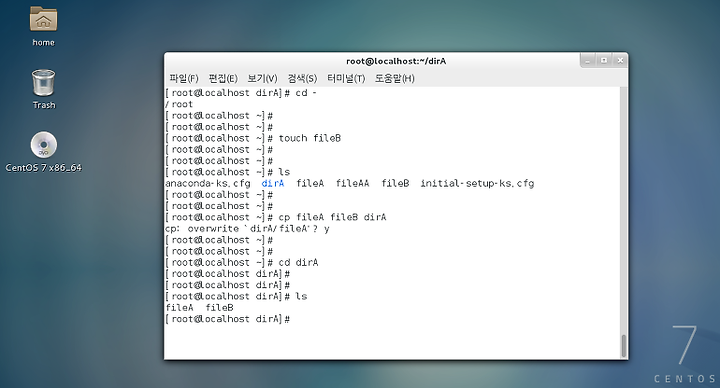Click the 'cp: overwrite' prompt line
Screen dimensions: 720x388
247,229
